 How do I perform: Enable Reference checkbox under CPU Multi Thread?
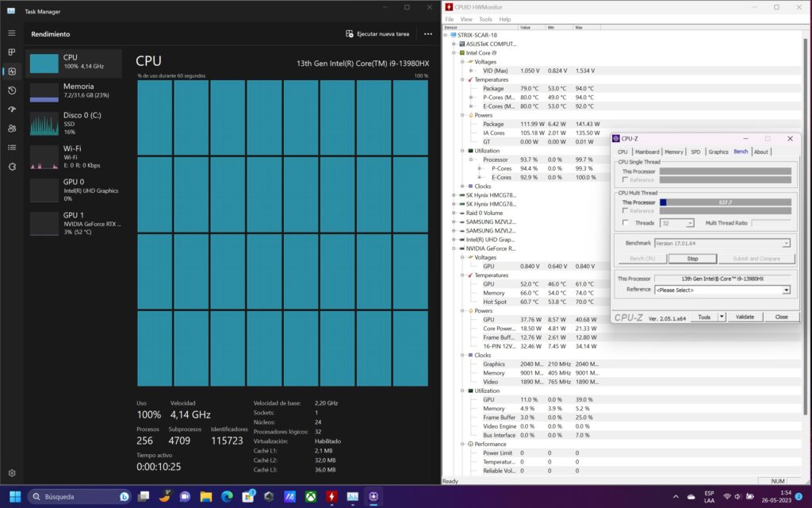(625, 211)
